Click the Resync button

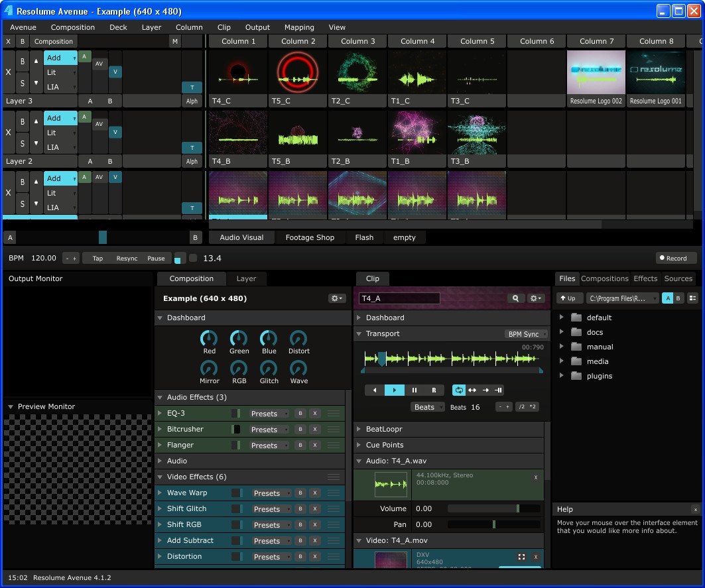(127, 259)
